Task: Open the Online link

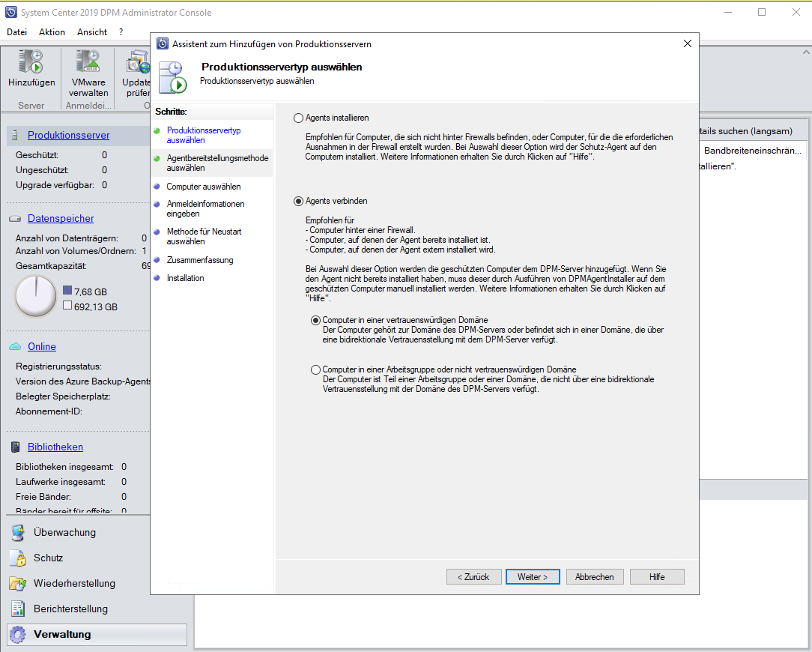Action: [42, 347]
